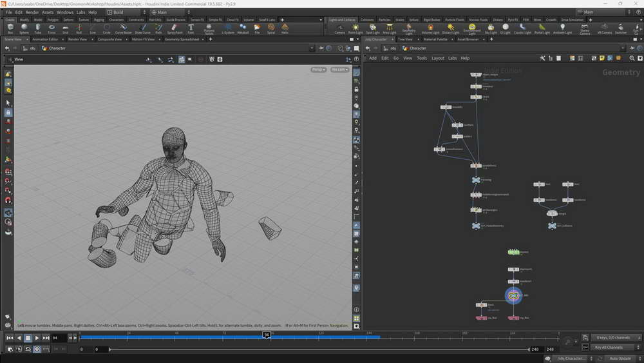Create a Null from the shelf
Viewport: 644px width, 363px height.
pos(79,29)
